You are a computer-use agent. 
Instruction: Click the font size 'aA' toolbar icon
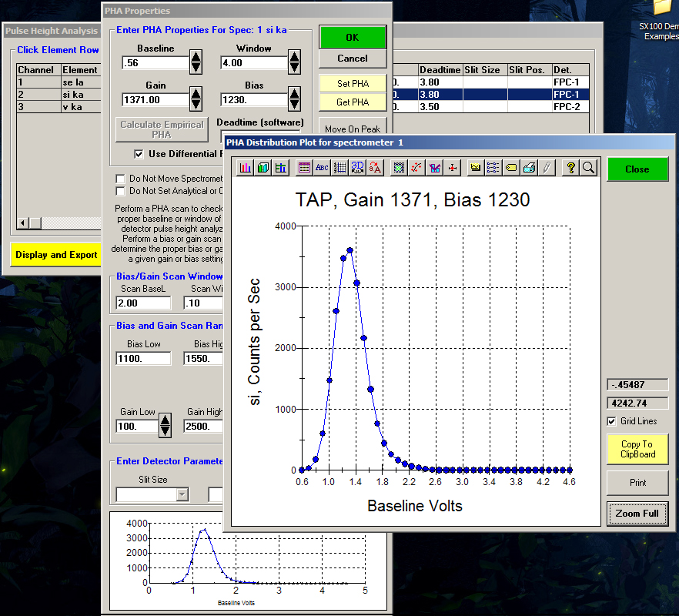tap(375, 167)
